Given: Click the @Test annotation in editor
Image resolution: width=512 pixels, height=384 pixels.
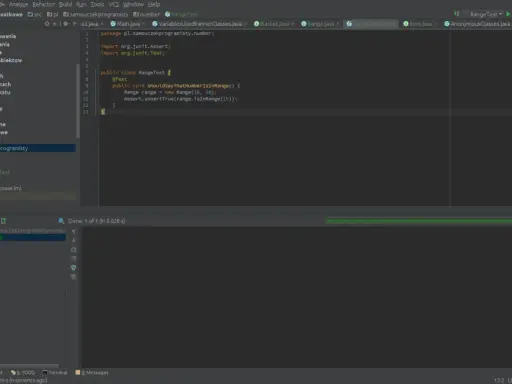Looking at the screenshot, I should [x=119, y=79].
